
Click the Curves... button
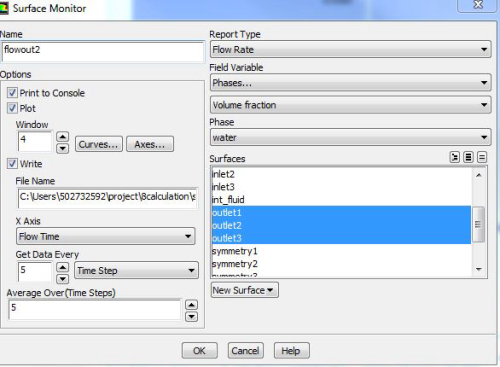[x=99, y=144]
